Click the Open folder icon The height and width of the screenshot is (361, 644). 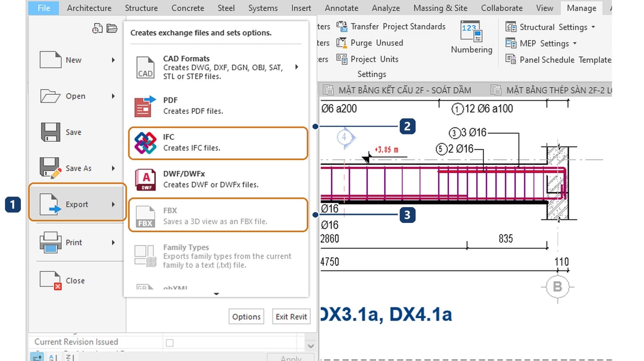[50, 96]
